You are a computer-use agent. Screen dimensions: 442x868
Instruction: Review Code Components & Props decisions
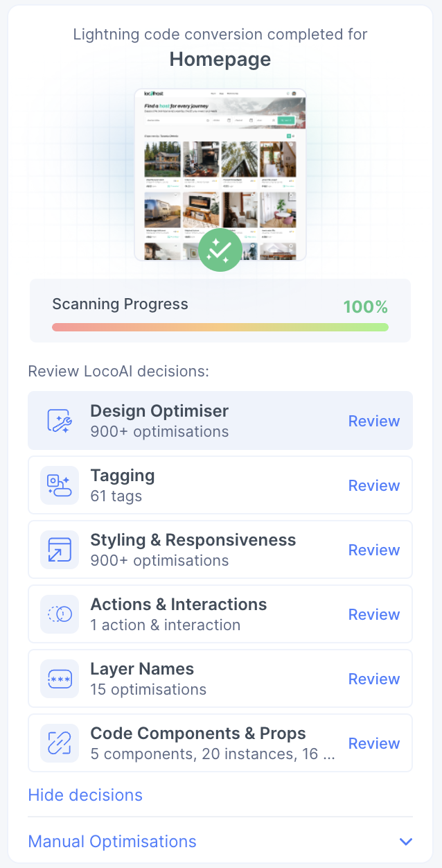[373, 743]
